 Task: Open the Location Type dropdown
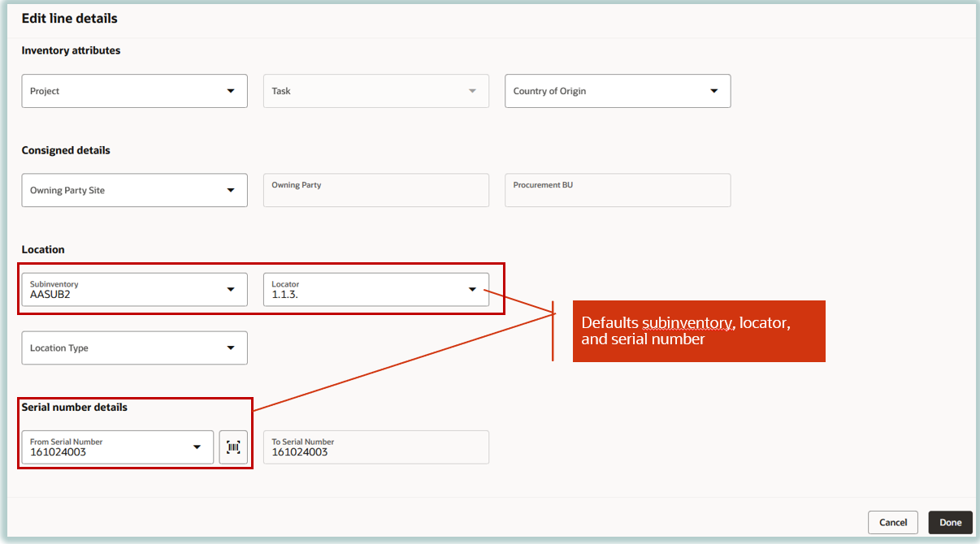coord(135,348)
